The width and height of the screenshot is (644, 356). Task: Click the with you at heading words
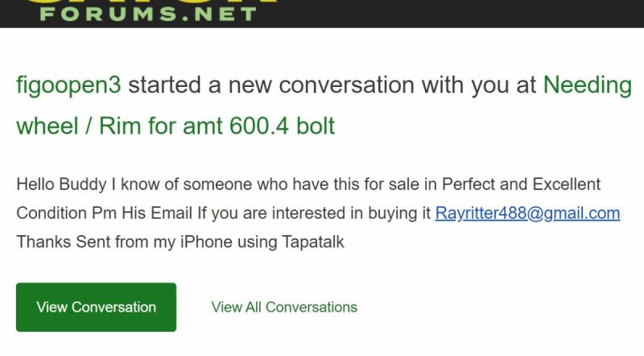point(479,85)
